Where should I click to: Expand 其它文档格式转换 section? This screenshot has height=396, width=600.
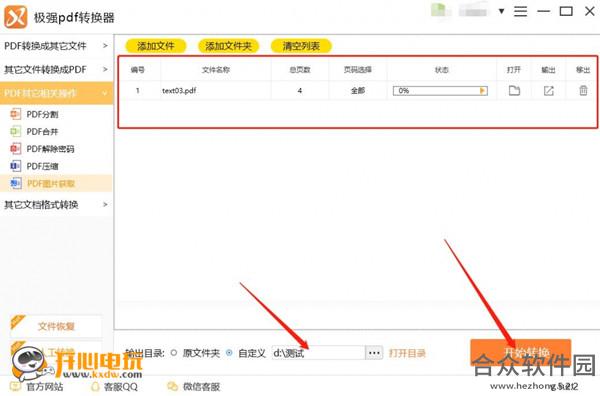coord(56,205)
